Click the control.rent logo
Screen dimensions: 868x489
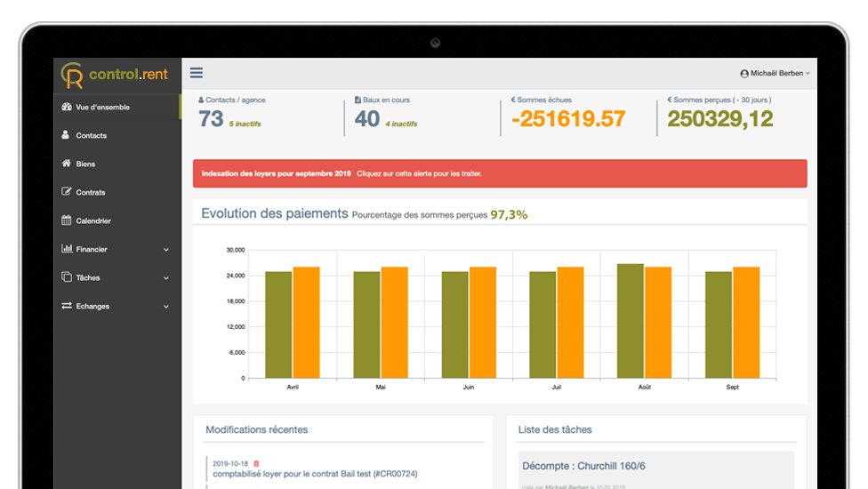[x=115, y=75]
